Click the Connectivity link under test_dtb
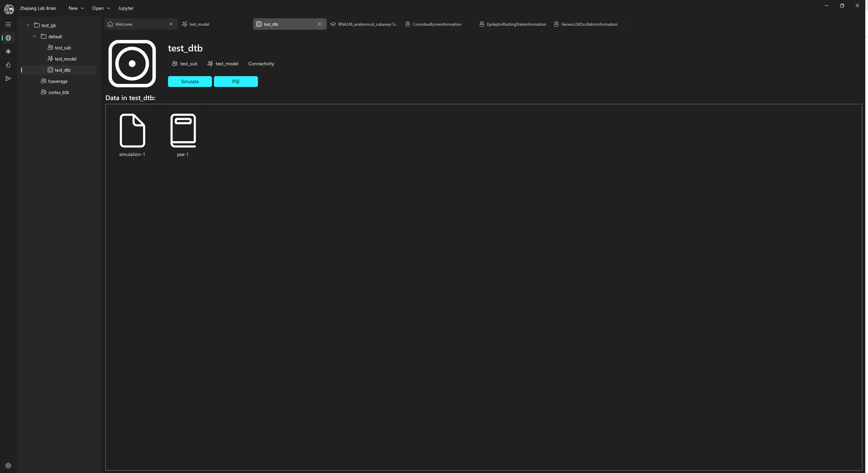This screenshot has height=473, width=868. [261, 64]
